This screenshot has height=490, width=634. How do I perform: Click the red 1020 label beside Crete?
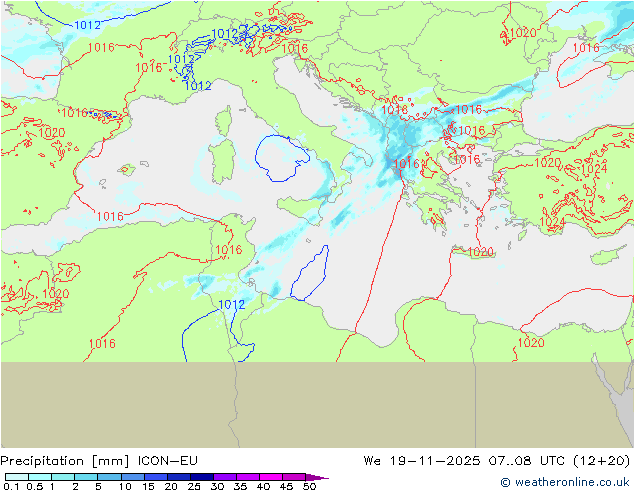pos(480,252)
